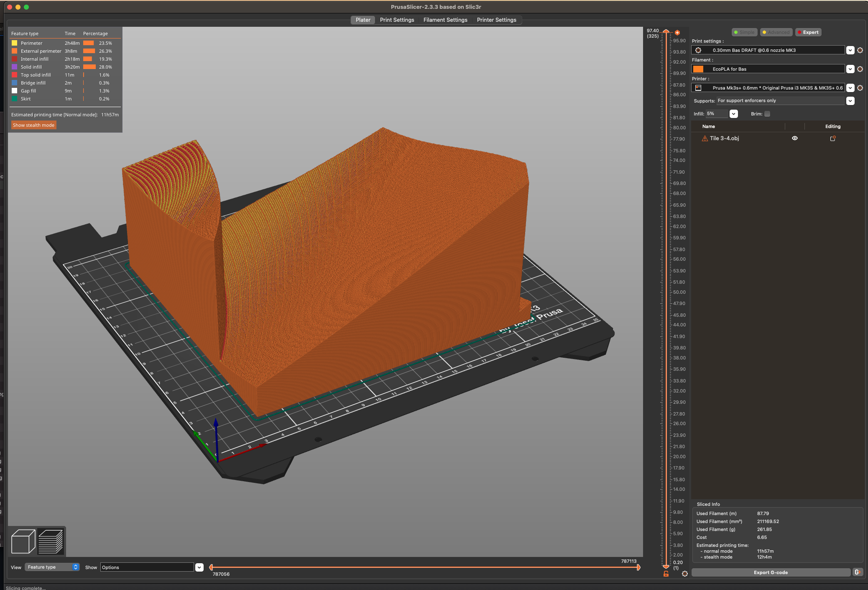This screenshot has height=590, width=868.
Task: Expand the Supports dropdown
Action: [x=850, y=100]
